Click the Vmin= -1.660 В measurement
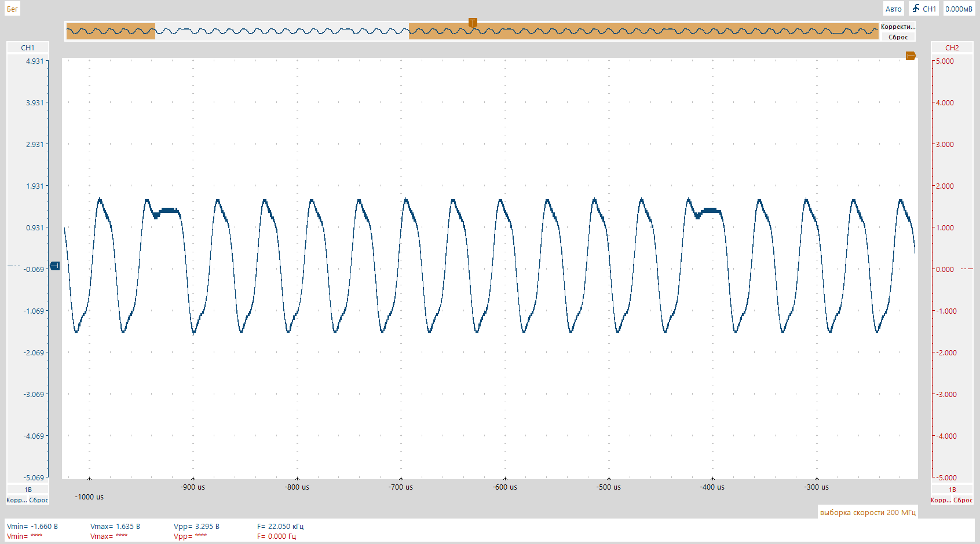The height and width of the screenshot is (544, 980). point(32,526)
